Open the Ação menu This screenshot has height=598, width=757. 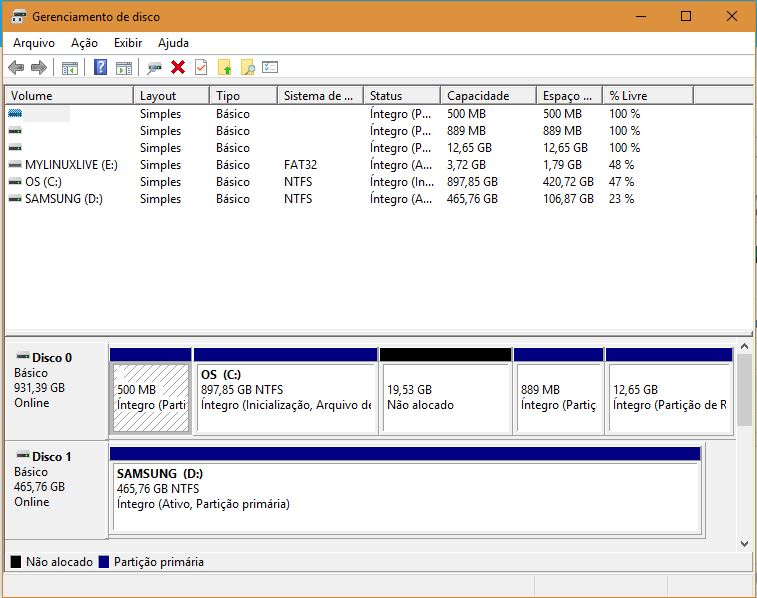tap(84, 43)
